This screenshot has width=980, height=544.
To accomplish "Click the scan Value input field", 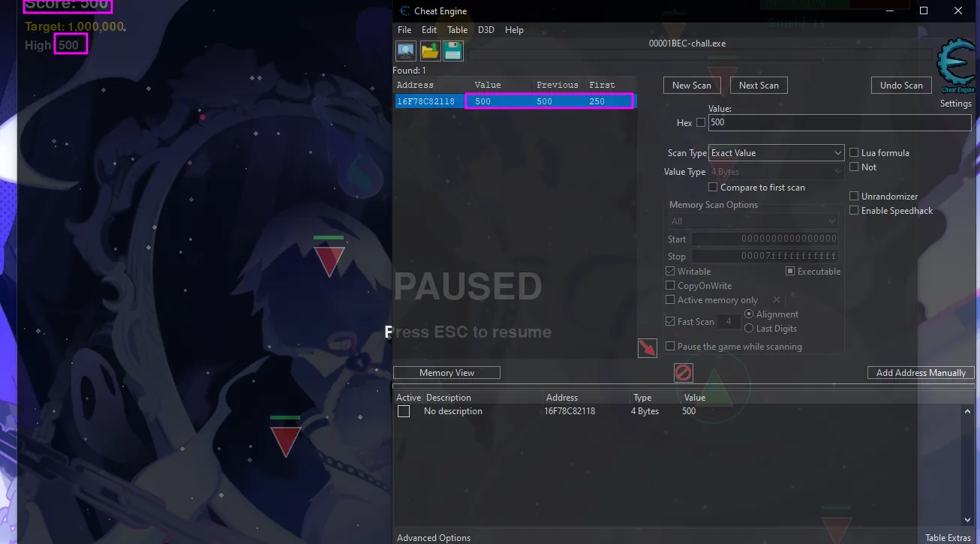I will click(x=840, y=122).
